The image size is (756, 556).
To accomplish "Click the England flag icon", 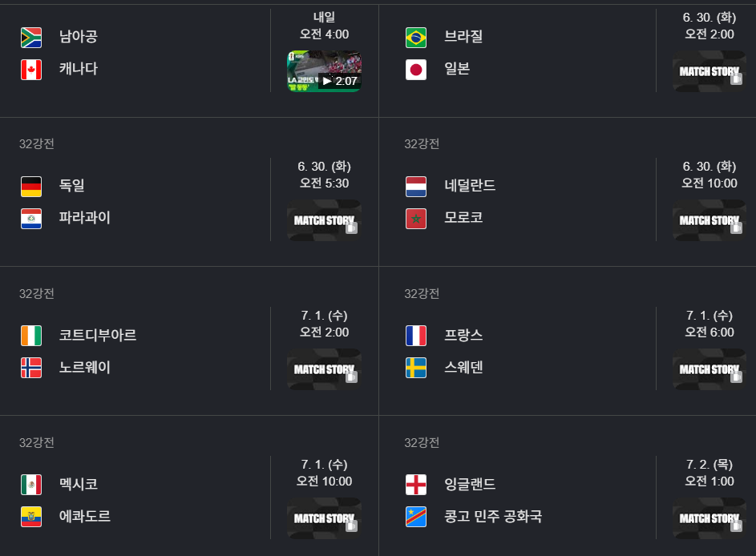I will (x=416, y=485).
